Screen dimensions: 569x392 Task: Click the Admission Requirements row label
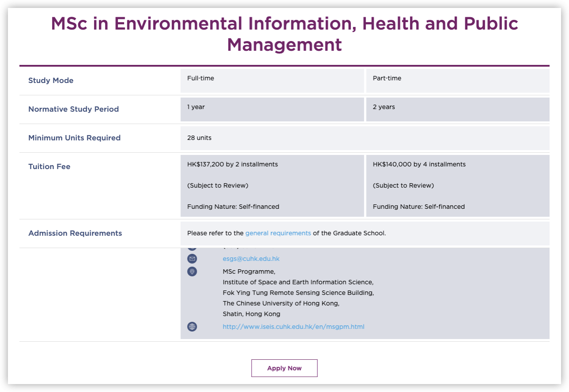[75, 233]
